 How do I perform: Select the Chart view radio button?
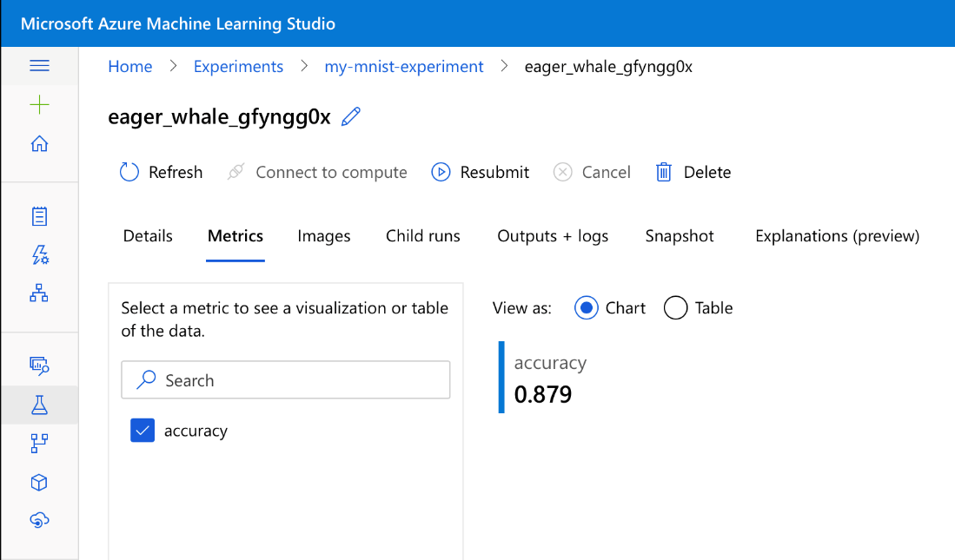pyautogui.click(x=586, y=308)
